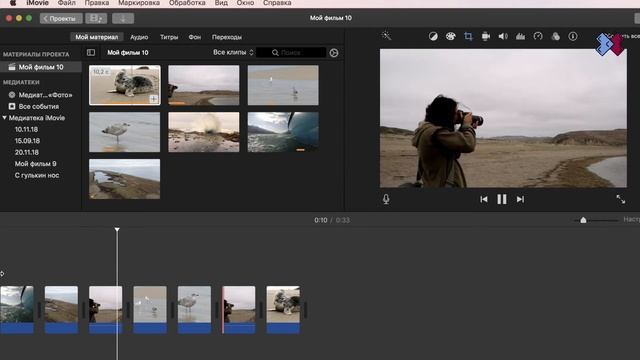Screen dimensions: 640x360
Task: Open the Вид menu
Action: click(x=221, y=3)
